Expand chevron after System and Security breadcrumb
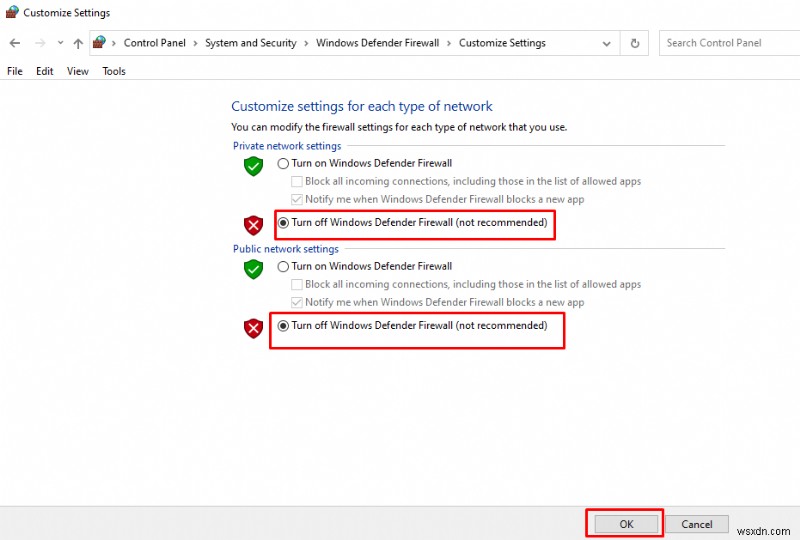This screenshot has height=540, width=800. (x=306, y=43)
